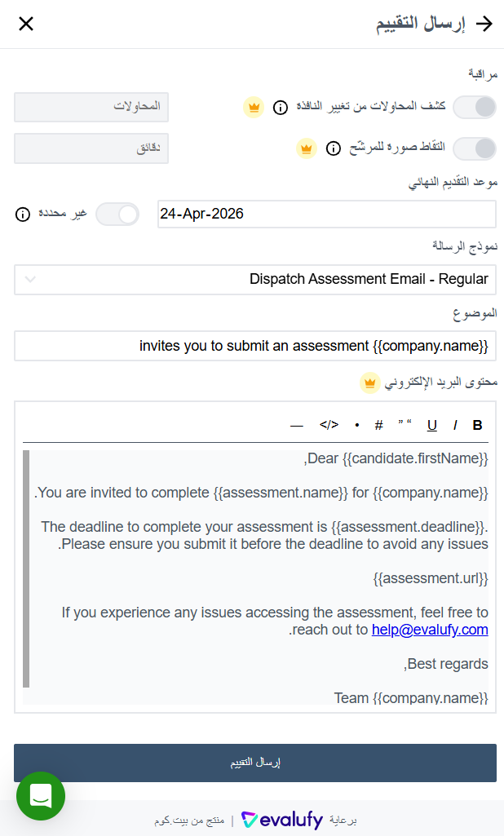Go back using the header arrow
This screenshot has height=836, width=504.
(484, 24)
